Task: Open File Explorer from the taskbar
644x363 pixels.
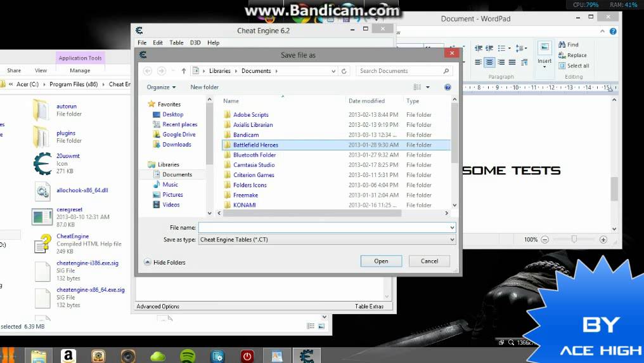Action: [x=39, y=356]
